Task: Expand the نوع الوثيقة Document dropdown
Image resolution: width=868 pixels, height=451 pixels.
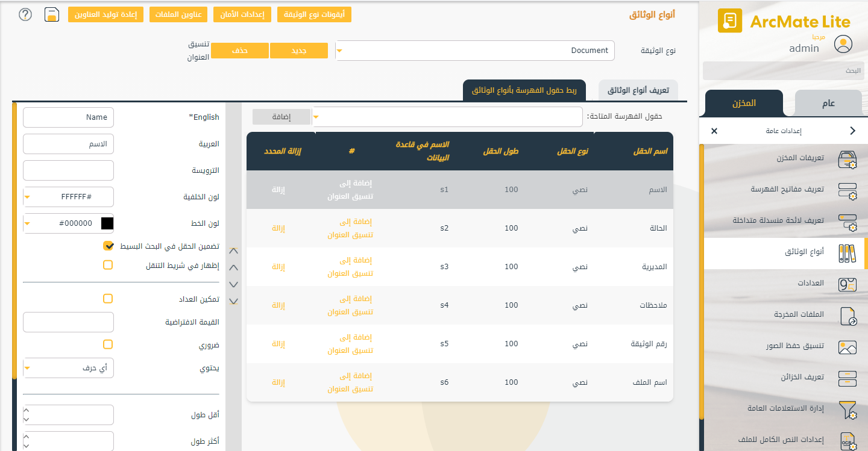Action: pos(339,51)
